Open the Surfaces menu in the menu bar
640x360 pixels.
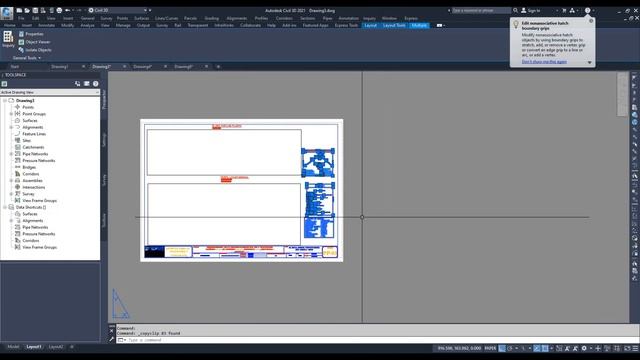coord(142,18)
